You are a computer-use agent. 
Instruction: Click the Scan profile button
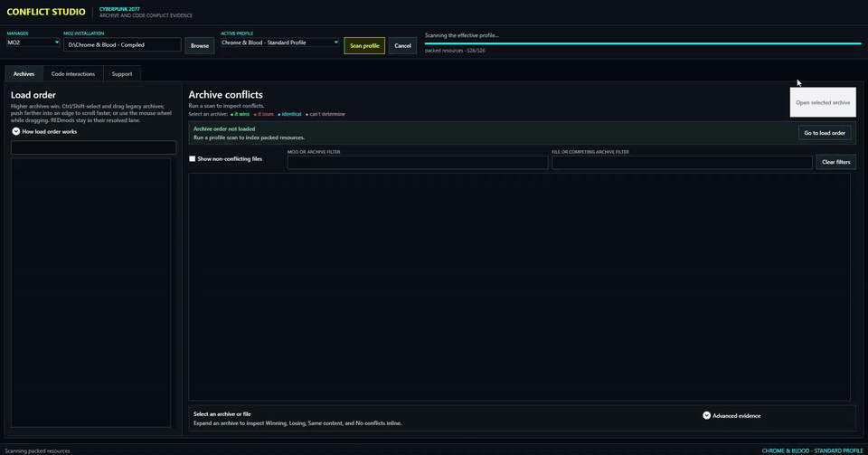tap(364, 45)
